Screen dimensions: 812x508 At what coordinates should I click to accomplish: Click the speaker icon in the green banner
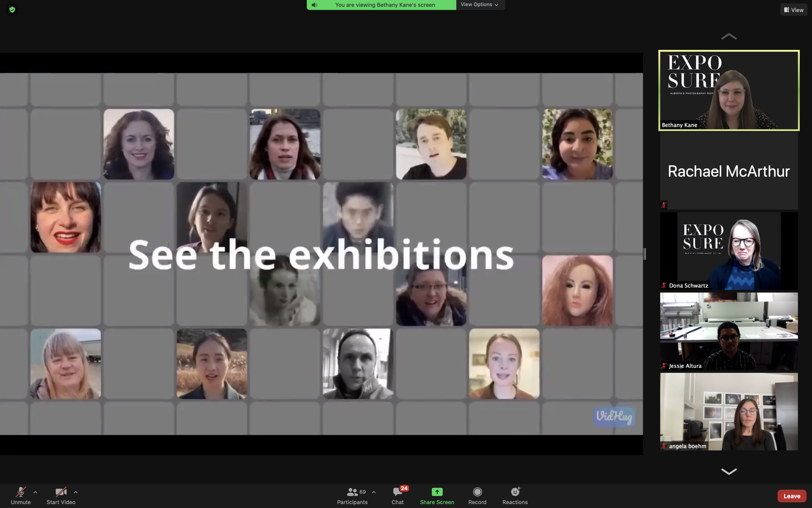point(314,5)
